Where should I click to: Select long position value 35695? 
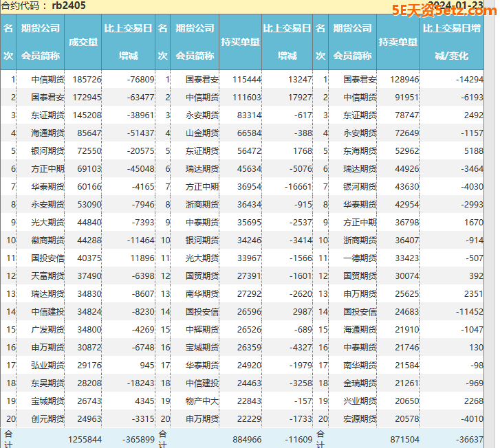[250, 222]
